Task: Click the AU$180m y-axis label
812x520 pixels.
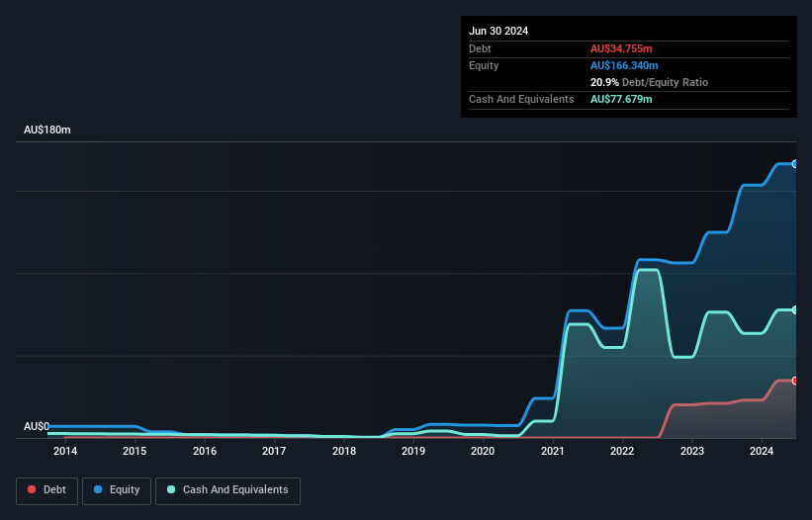Action: coord(47,130)
